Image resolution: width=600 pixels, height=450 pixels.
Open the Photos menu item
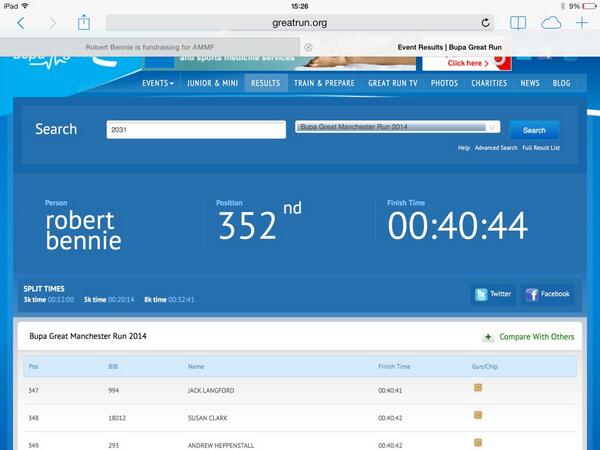click(x=444, y=83)
